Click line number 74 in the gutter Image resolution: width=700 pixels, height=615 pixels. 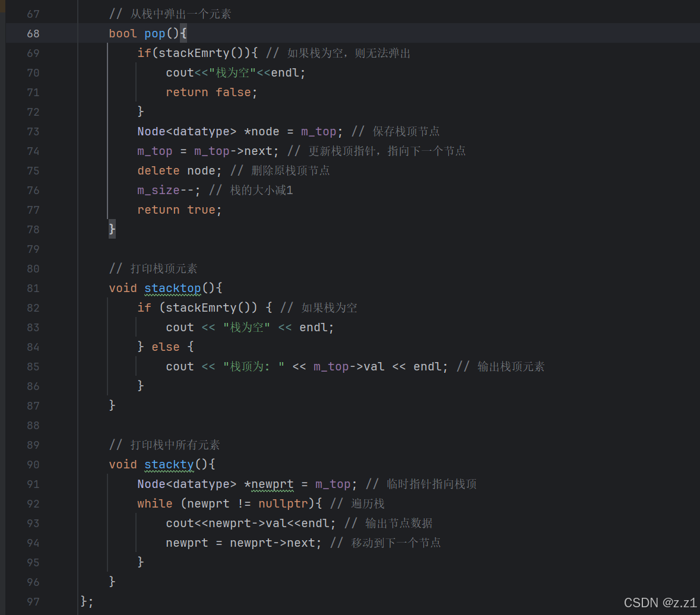pos(33,151)
